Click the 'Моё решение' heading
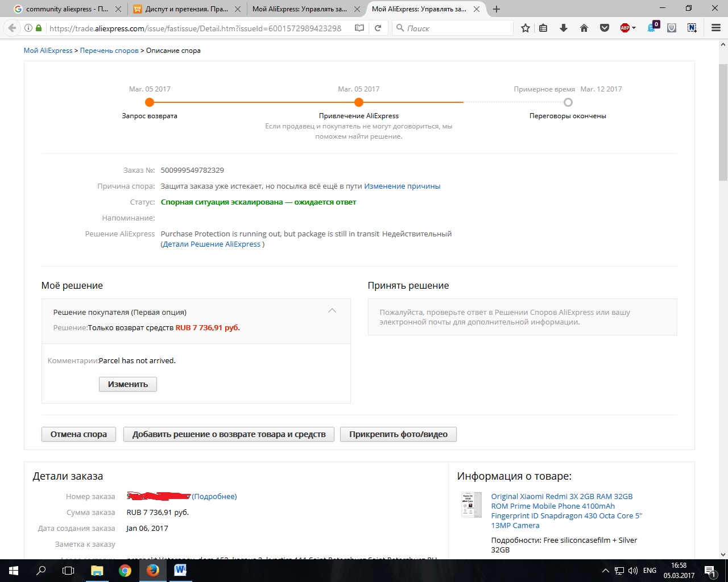Viewport: 728px width, 582px height. pyautogui.click(x=72, y=285)
